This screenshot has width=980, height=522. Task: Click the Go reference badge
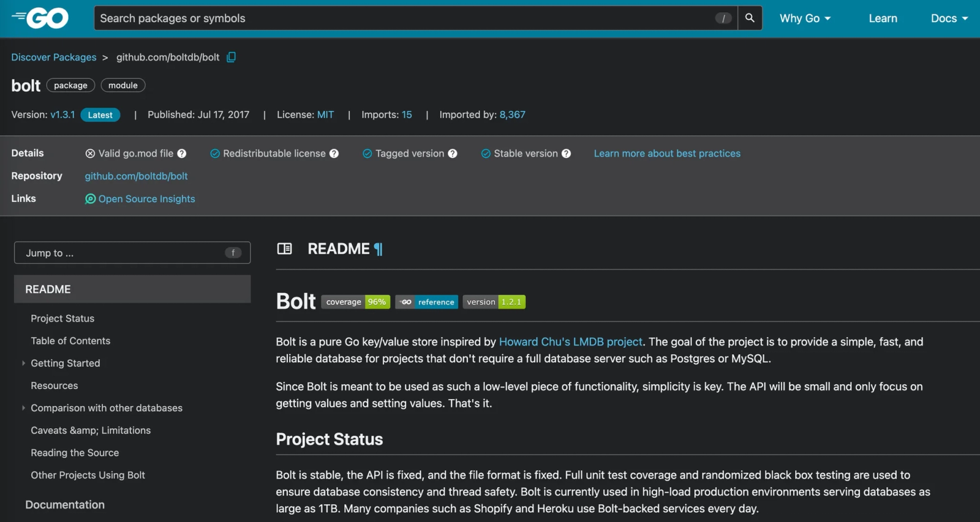tap(426, 302)
